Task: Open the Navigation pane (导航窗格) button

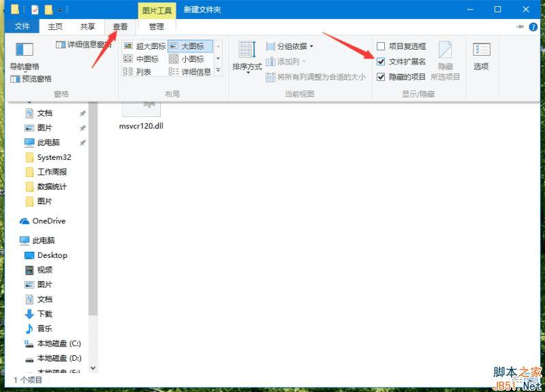Action: coord(25,56)
